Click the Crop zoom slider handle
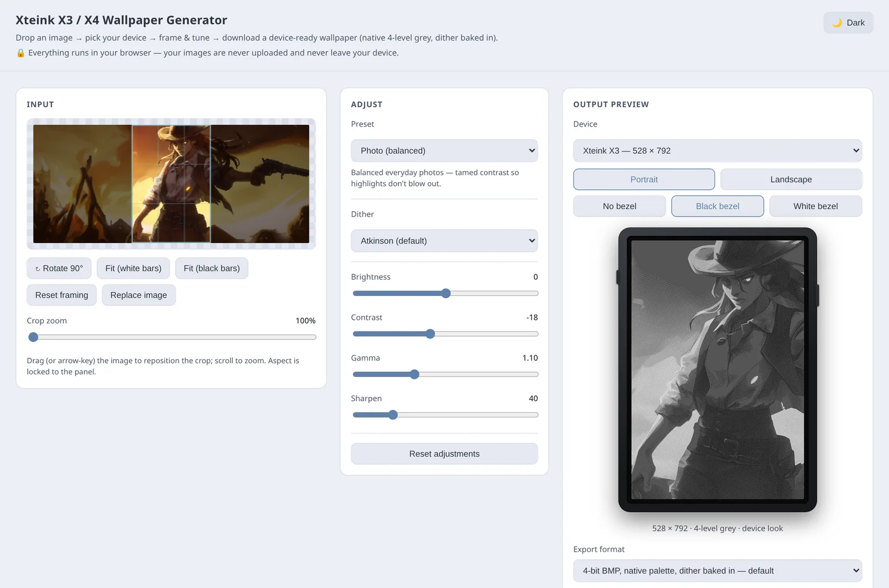The width and height of the screenshot is (889, 588). pos(33,337)
